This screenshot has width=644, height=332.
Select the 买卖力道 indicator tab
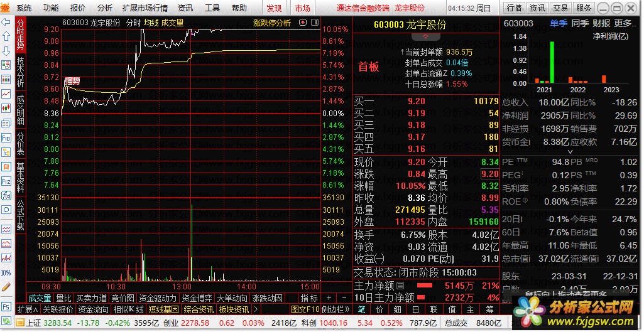pyautogui.click(x=92, y=298)
